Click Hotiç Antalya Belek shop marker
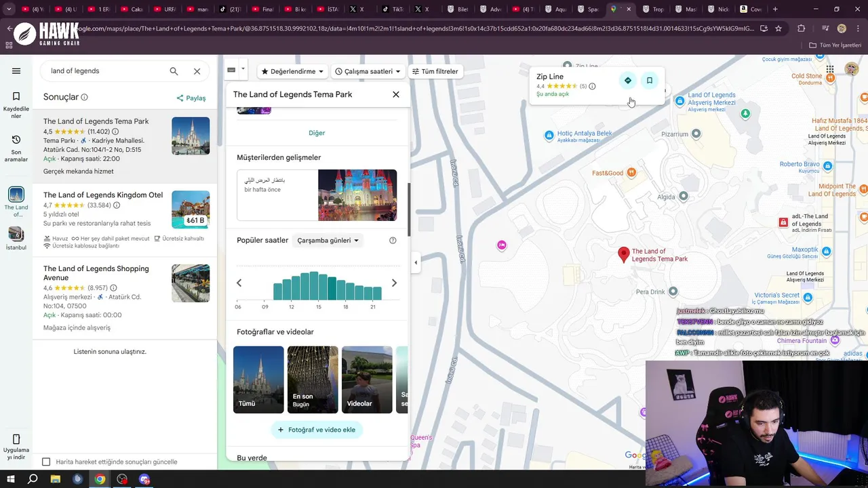Viewport: 868px width, 488px height. (549, 136)
